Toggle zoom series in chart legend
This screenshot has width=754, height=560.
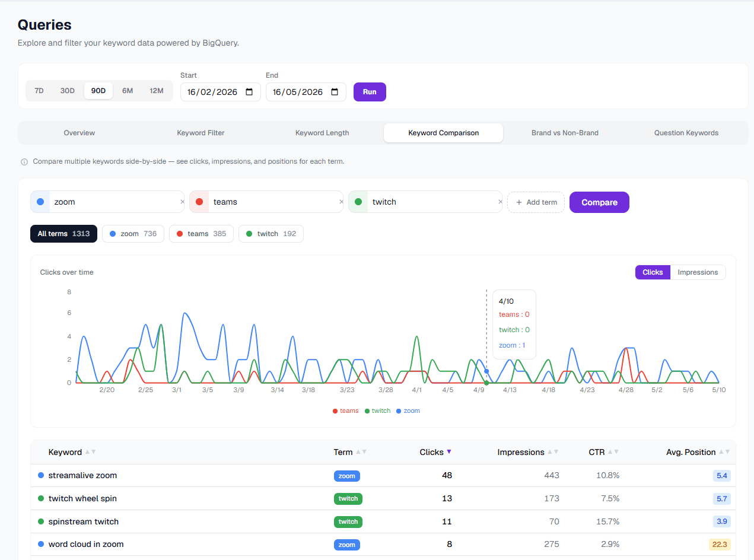[x=408, y=411]
